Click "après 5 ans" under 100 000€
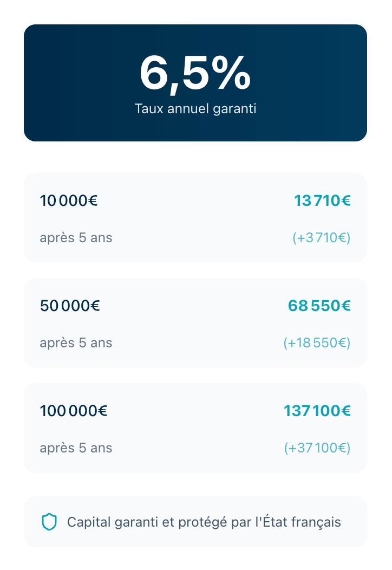Image resolution: width=392 pixels, height=570 pixels. coord(76,448)
